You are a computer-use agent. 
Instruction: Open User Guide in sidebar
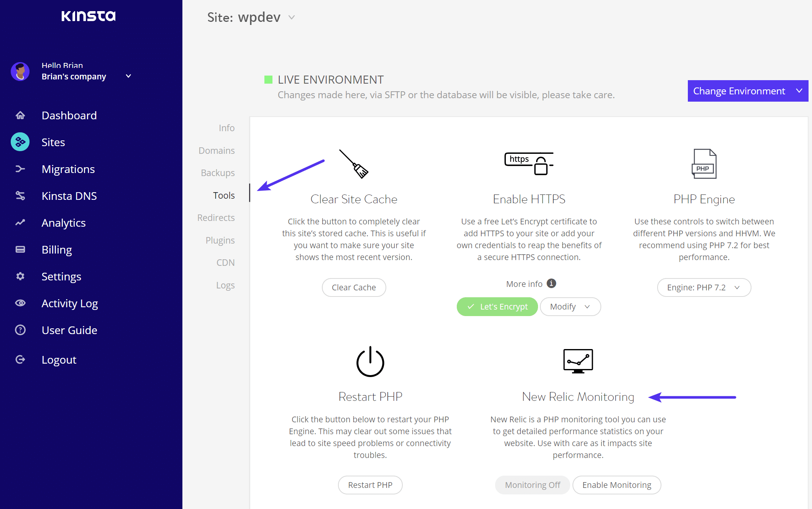[x=69, y=330]
